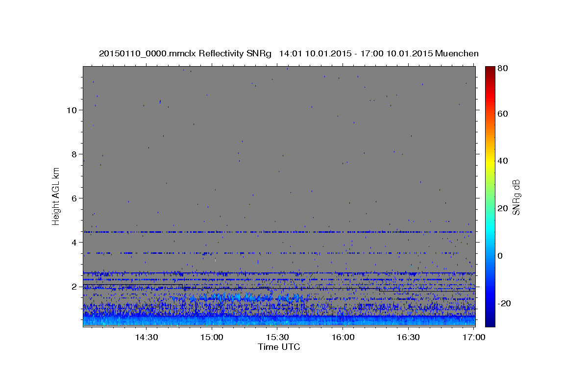Click the colorbar value '40'
The height and width of the screenshot is (392, 588).
tap(503, 161)
